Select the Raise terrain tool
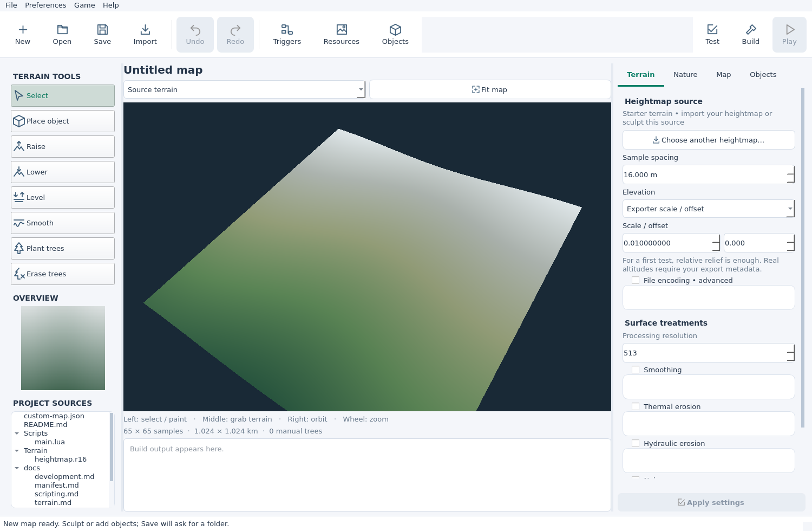812x531 pixels. (63, 147)
